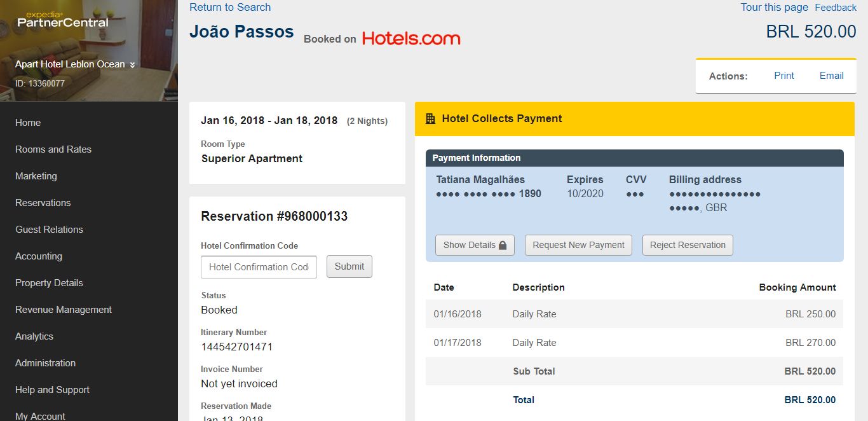Screen dimensions: 868x421
Task: Click the Hotels.com brand logo
Action: 411,39
